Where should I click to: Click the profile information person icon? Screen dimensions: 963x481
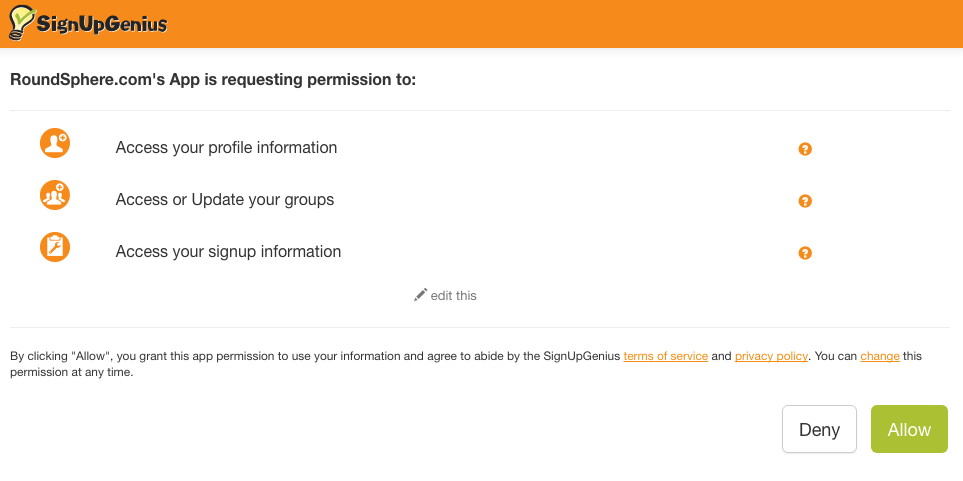[55, 143]
